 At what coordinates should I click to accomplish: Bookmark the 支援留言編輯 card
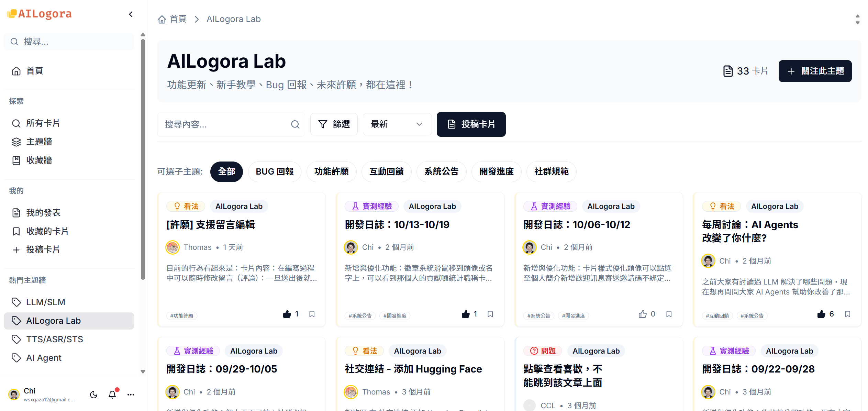[x=312, y=314]
